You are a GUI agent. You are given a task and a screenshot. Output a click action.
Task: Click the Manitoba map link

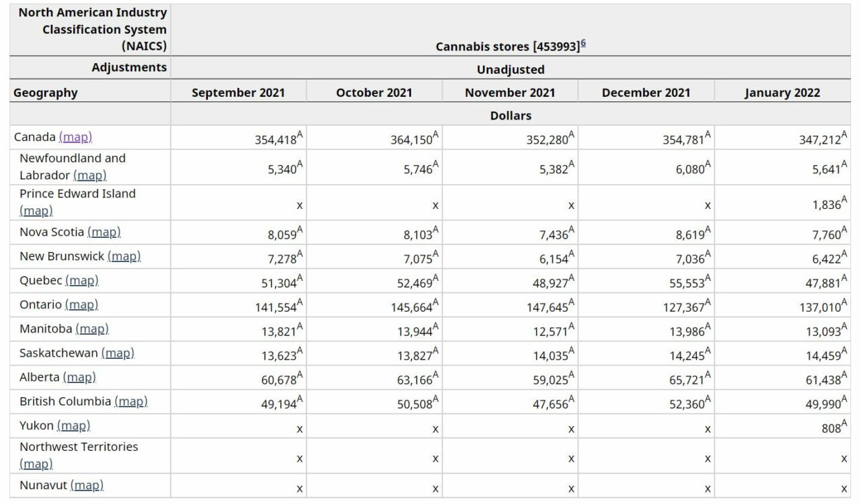92,329
